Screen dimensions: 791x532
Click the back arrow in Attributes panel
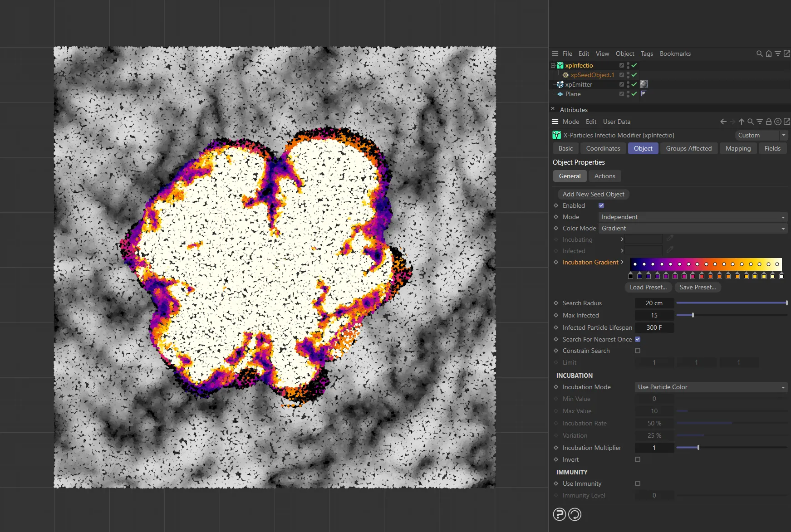pyautogui.click(x=722, y=122)
